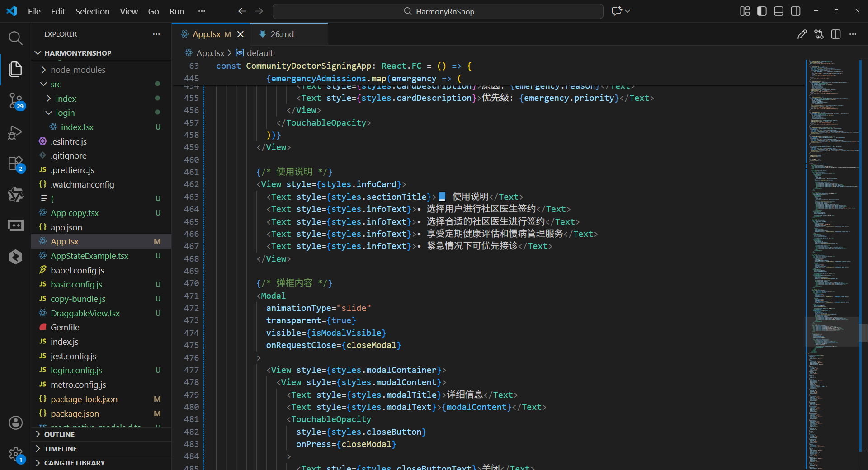Toggle the bottom panel
Image resolution: width=868 pixels, height=470 pixels.
click(778, 11)
